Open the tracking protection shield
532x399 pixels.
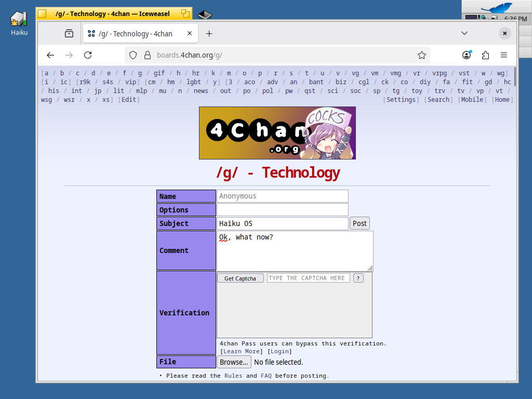click(133, 55)
